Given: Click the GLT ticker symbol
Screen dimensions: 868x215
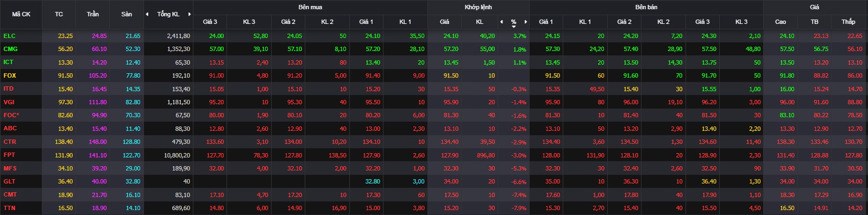Looking at the screenshot, I should [x=9, y=181].
